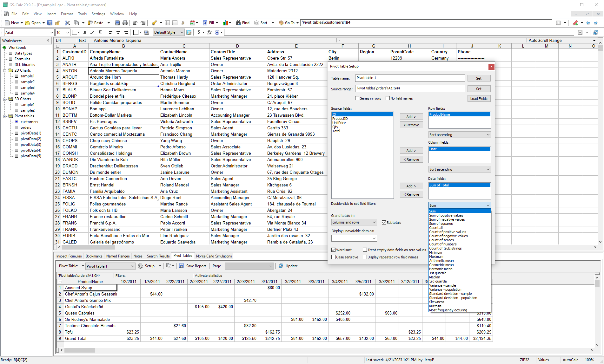Image resolution: width=604 pixels, height=364 pixels.
Task: Open the cell background color swatch
Action: tap(137, 32)
